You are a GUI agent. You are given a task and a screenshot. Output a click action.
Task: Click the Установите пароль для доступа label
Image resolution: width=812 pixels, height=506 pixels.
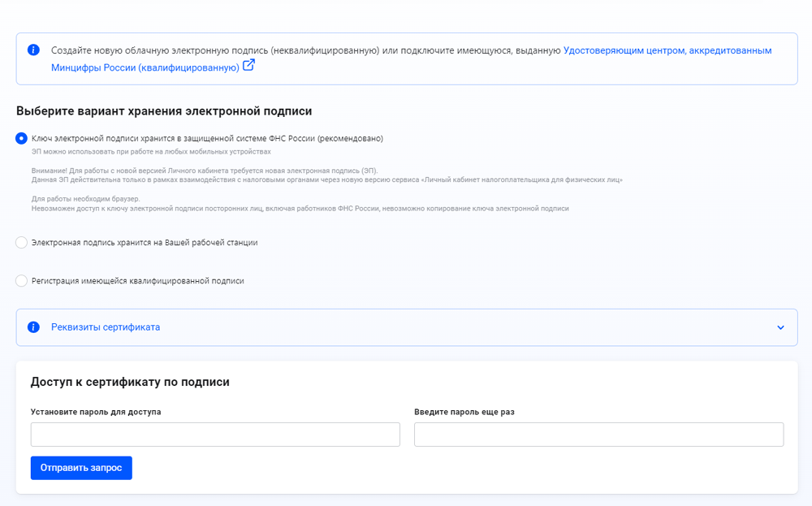coord(96,412)
